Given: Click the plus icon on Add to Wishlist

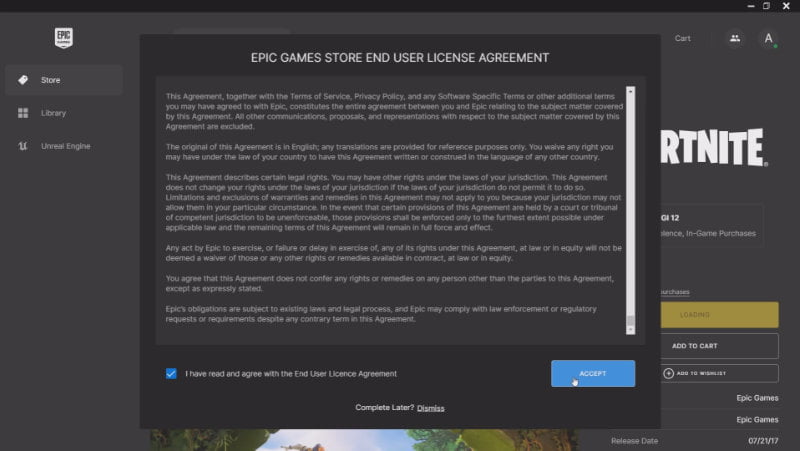Looking at the screenshot, I should coord(668,373).
